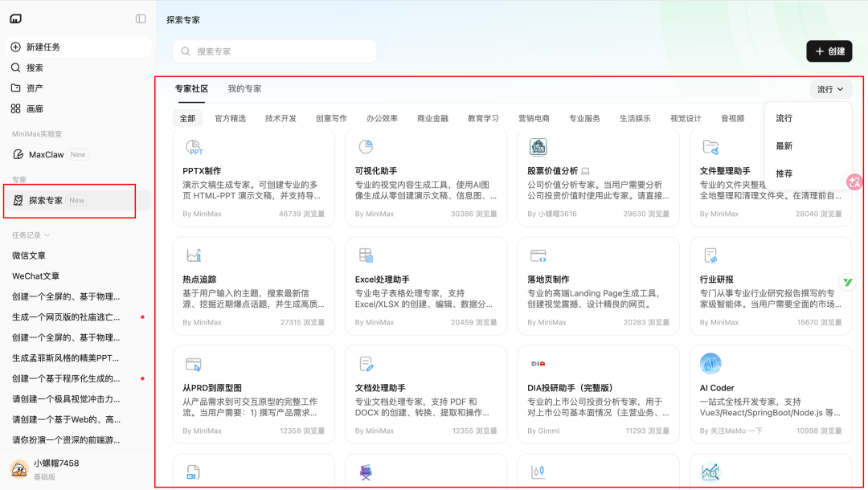
Task: Select 最新 from the sort dropdown
Action: coord(784,146)
